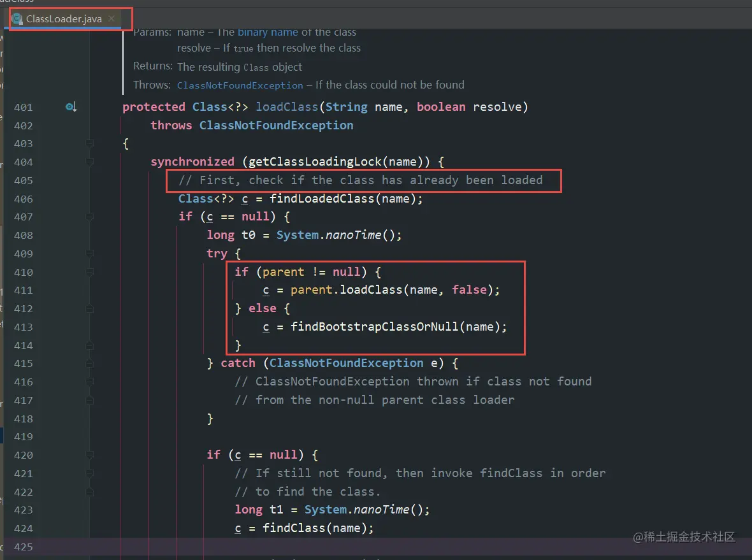Click comment 'from the non-null parent class loader'
The height and width of the screenshot is (560, 752).
coord(385,400)
